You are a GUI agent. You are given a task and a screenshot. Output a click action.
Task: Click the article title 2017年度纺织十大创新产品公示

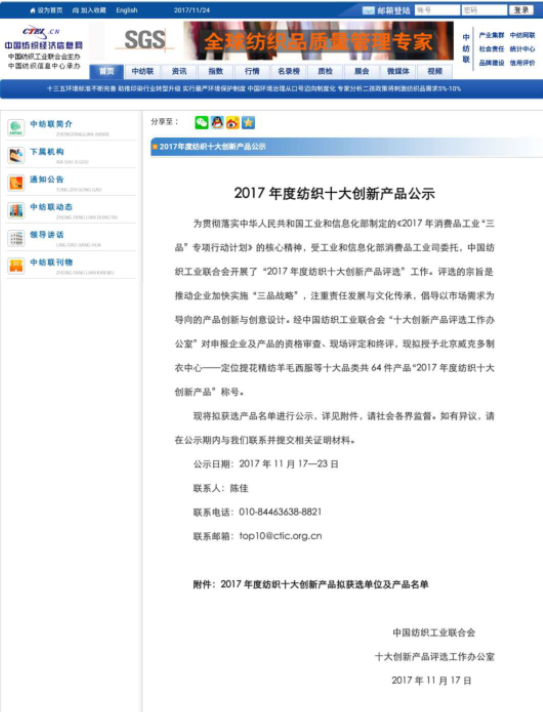pyautogui.click(x=335, y=193)
